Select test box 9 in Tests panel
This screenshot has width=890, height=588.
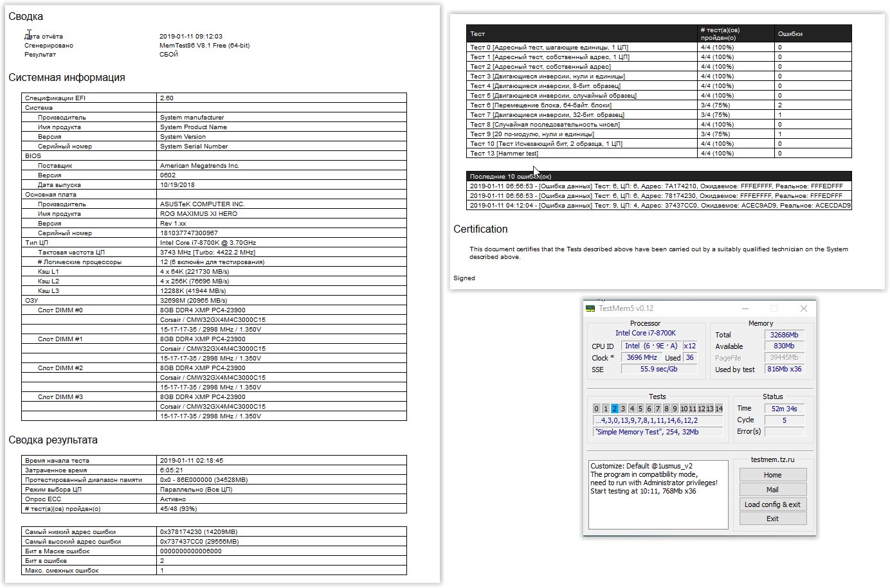coord(675,409)
